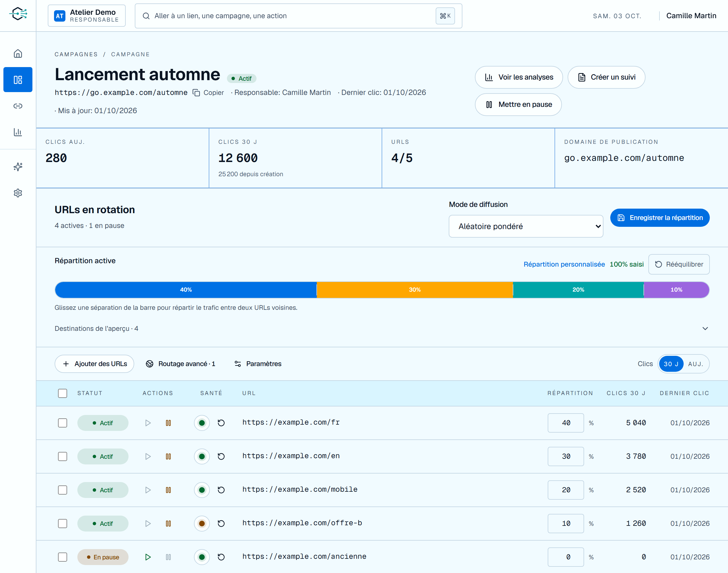The height and width of the screenshot is (573, 728).
Task: Open the links icon in sidebar
Action: pos(18,106)
